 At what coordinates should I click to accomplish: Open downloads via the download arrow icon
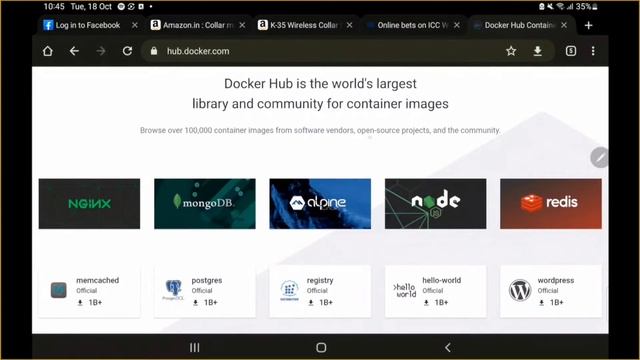538,51
